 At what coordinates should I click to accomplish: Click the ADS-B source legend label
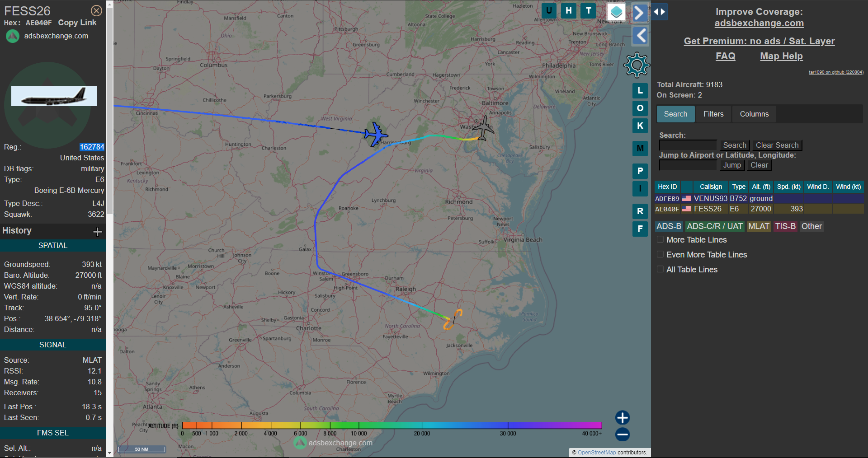coord(669,226)
